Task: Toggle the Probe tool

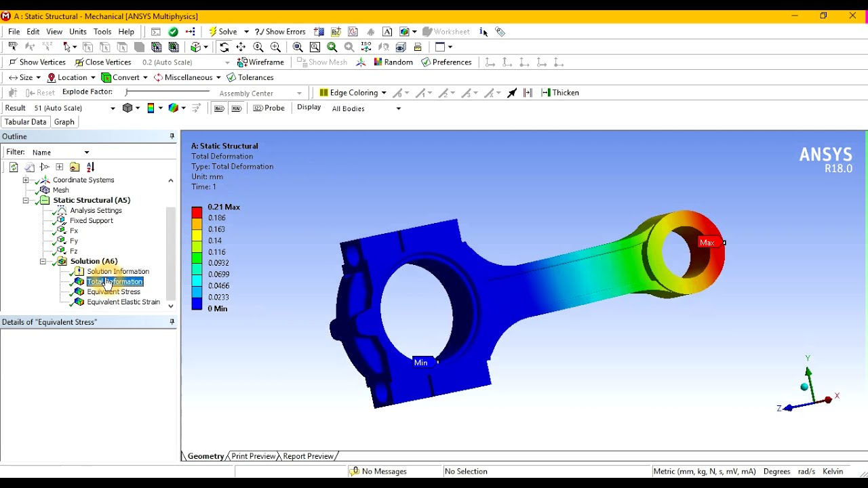Action: pos(269,108)
